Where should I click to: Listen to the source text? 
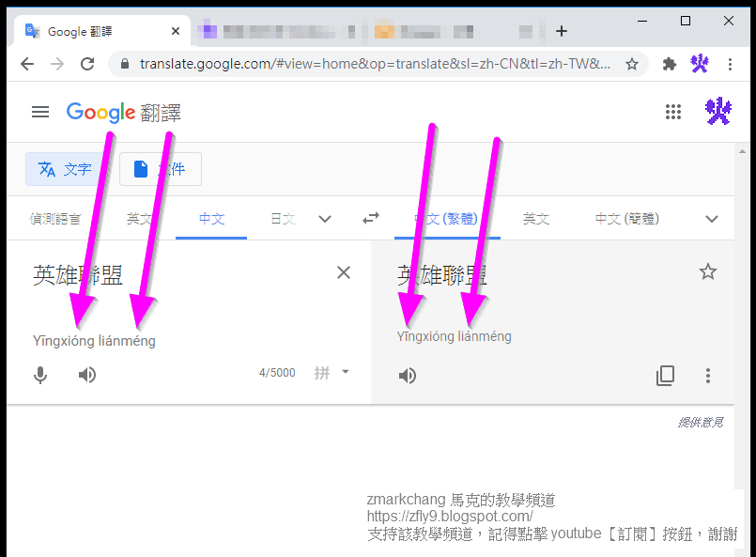87,375
